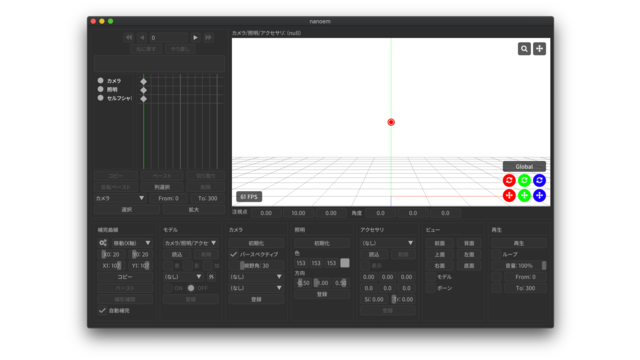Image resolution: width=640 pixels, height=360 pixels.
Task: Open the アクセサリ (なし) dropdown
Action: click(x=387, y=243)
